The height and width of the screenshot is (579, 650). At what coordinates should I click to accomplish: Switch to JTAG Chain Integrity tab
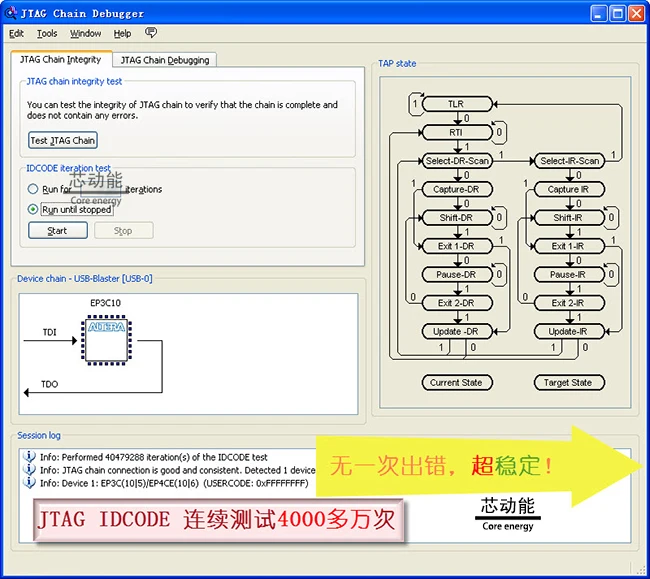(x=61, y=60)
